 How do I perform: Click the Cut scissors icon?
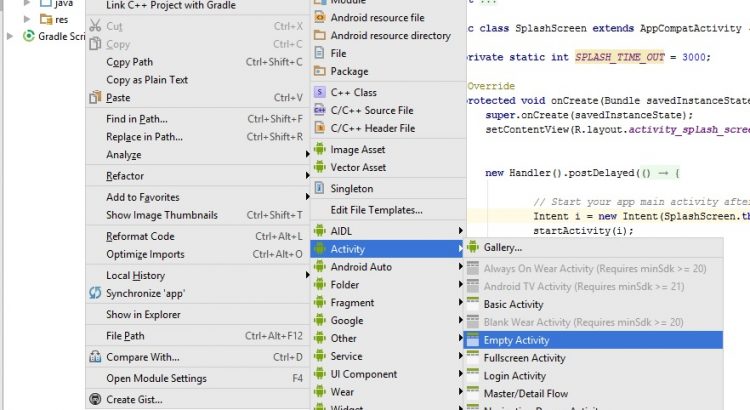tap(95, 26)
